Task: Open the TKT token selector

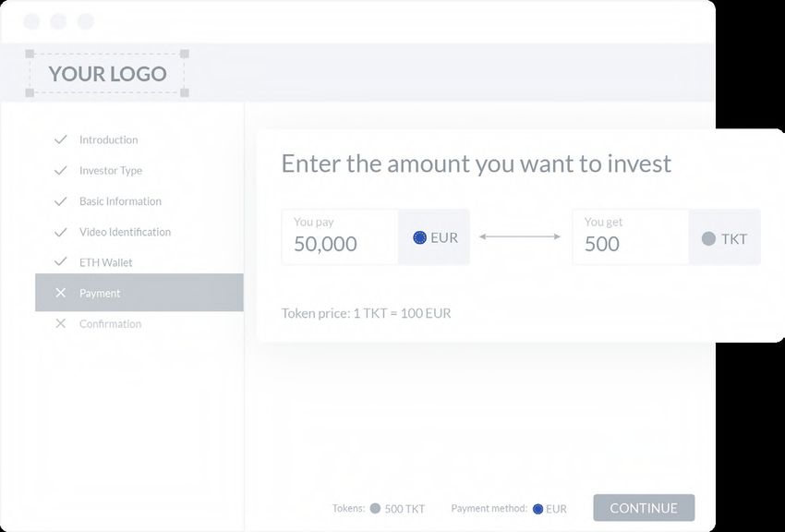Action: (x=724, y=236)
